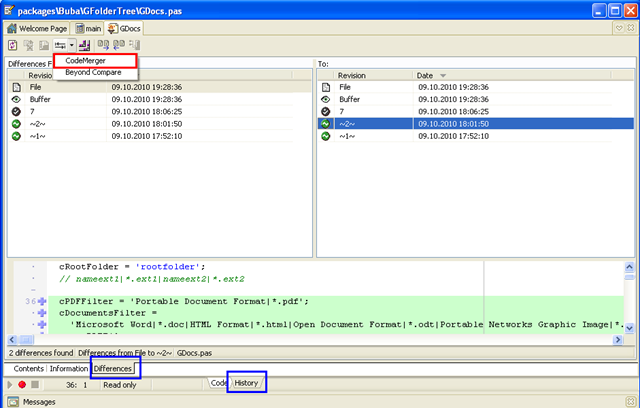The width and height of the screenshot is (640, 408).
Task: Click the editor tab list dropdown icon
Action: pyautogui.click(x=619, y=28)
